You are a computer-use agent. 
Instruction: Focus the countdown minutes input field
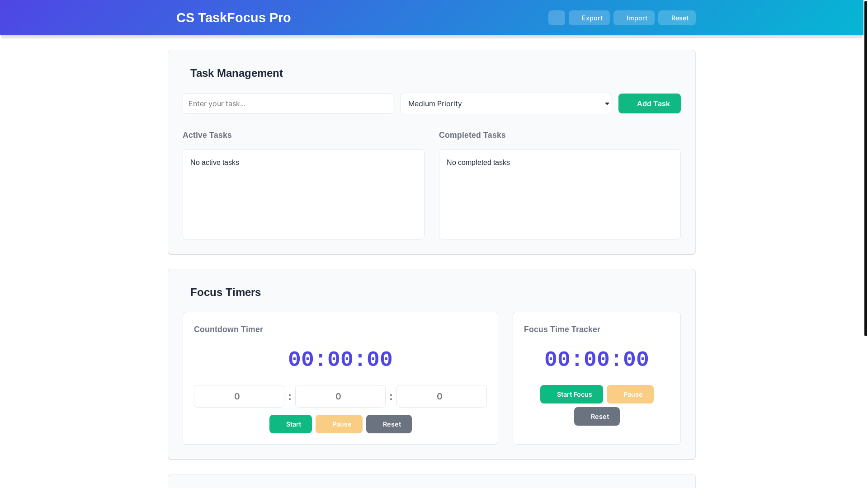coord(340,396)
